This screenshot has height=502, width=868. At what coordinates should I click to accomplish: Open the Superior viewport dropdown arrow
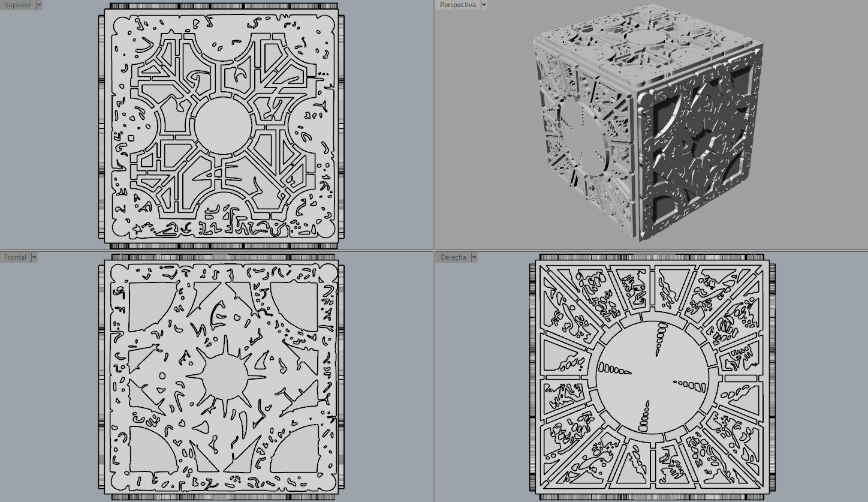pyautogui.click(x=39, y=5)
